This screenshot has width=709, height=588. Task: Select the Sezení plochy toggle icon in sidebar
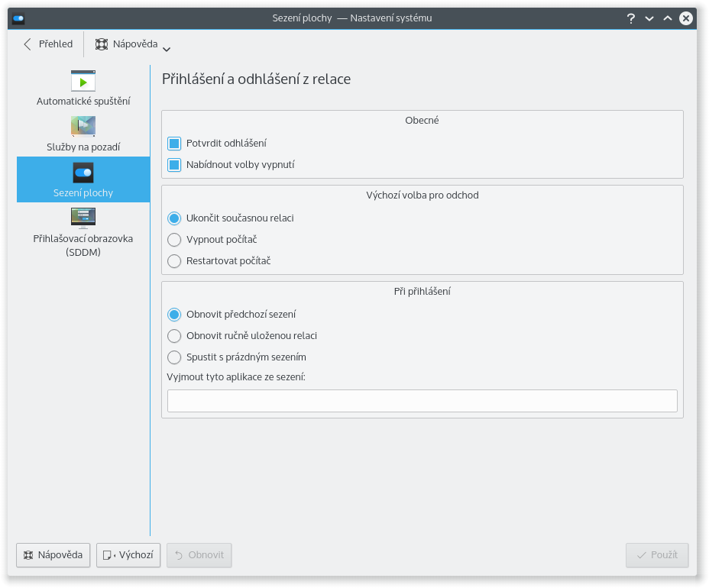pyautogui.click(x=83, y=173)
